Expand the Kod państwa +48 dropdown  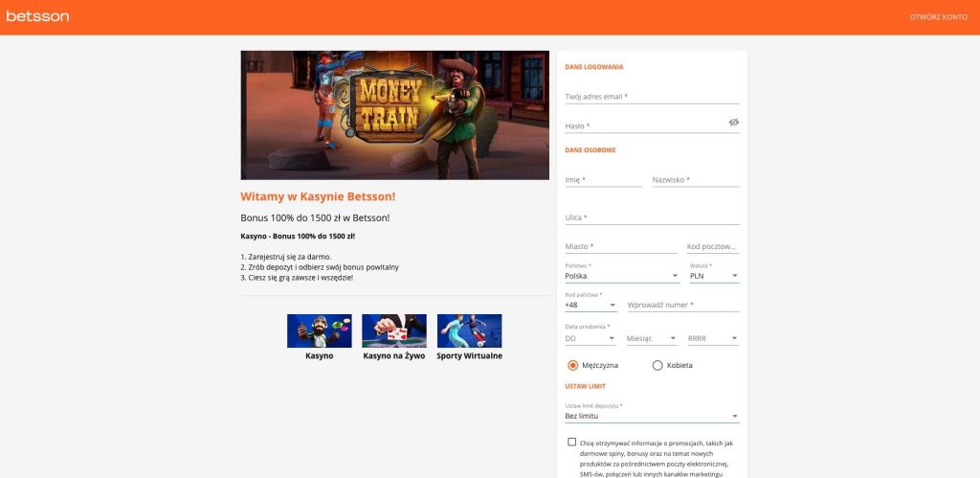[x=590, y=305]
